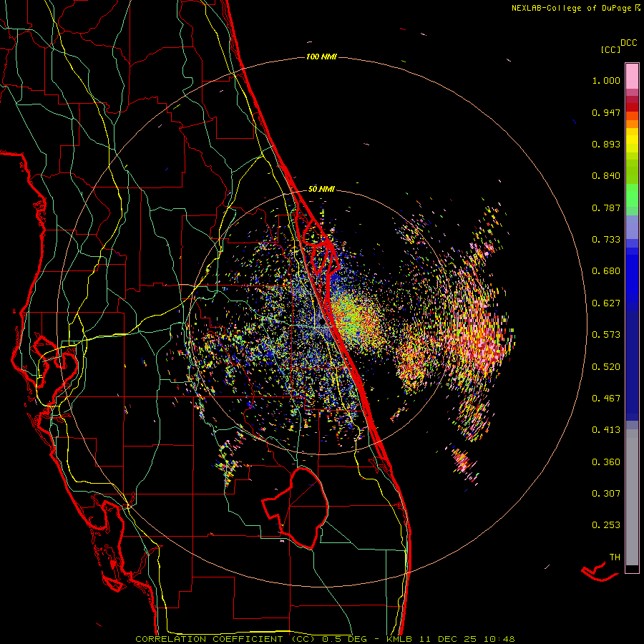This screenshot has height=644, width=644.
Task: Click the CORRELATION COEFFICIENT (CC) caption text
Action: pyautogui.click(x=225, y=639)
